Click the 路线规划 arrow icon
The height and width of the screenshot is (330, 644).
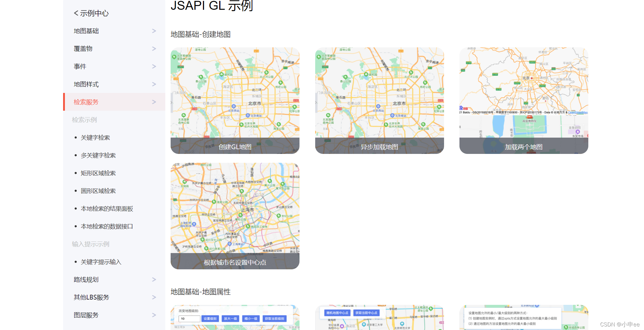tap(154, 279)
